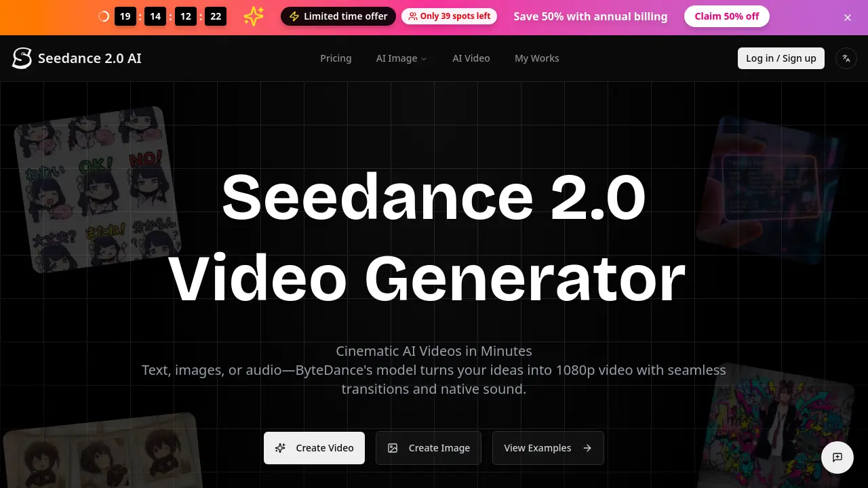Claim the 50% off deal
The height and width of the screenshot is (488, 868).
727,16
